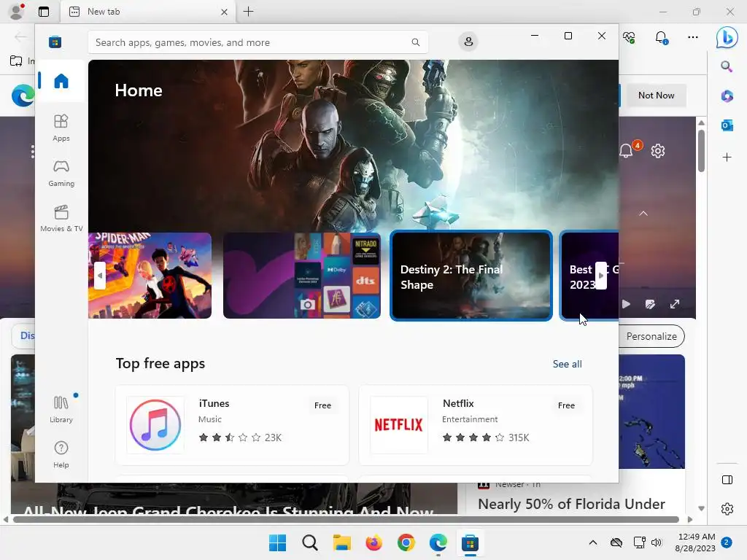Viewport: 747px width, 560px height.
Task: Open the Home section in Store sidebar
Action: point(61,81)
